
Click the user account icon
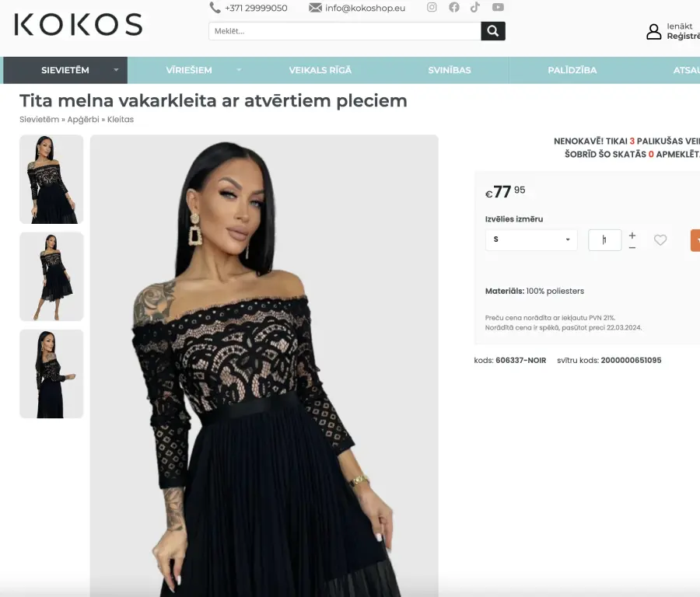654,32
